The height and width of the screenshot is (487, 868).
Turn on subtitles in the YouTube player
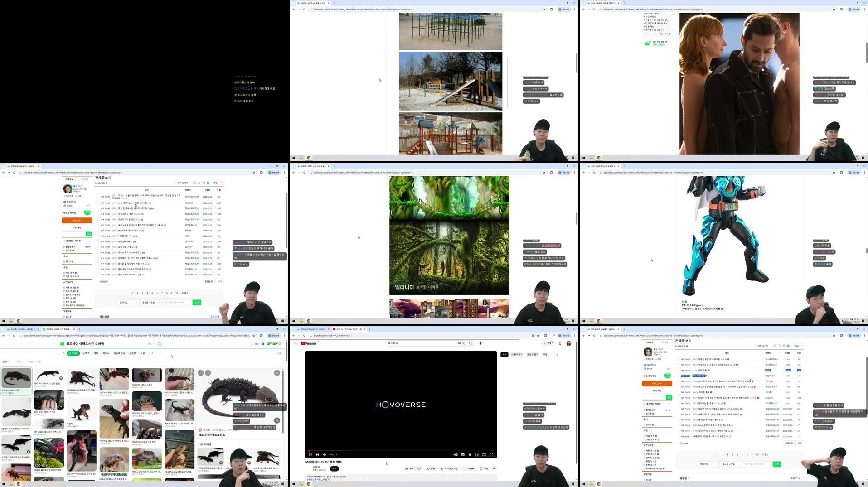(x=463, y=454)
